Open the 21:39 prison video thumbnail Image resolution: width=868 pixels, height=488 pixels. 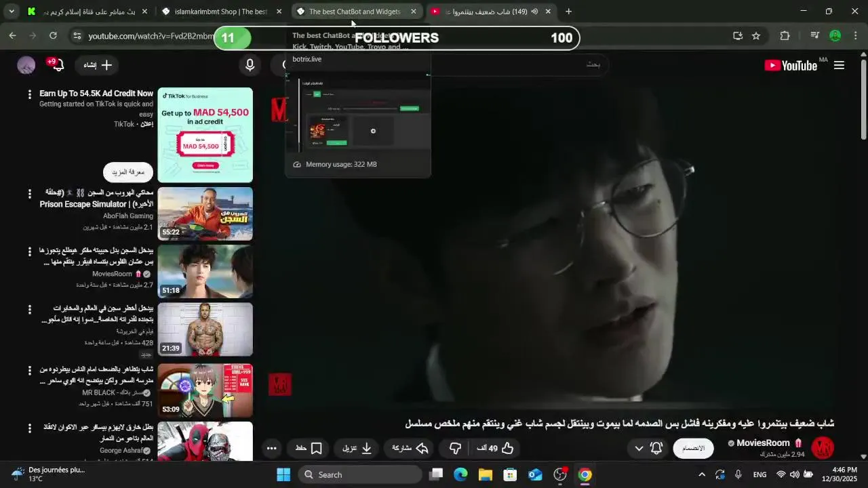[x=205, y=329]
